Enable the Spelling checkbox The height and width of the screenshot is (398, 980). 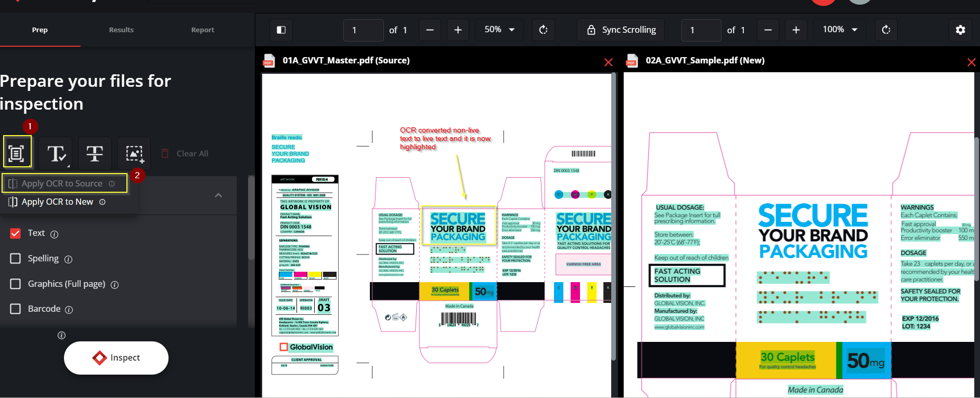pyautogui.click(x=16, y=258)
